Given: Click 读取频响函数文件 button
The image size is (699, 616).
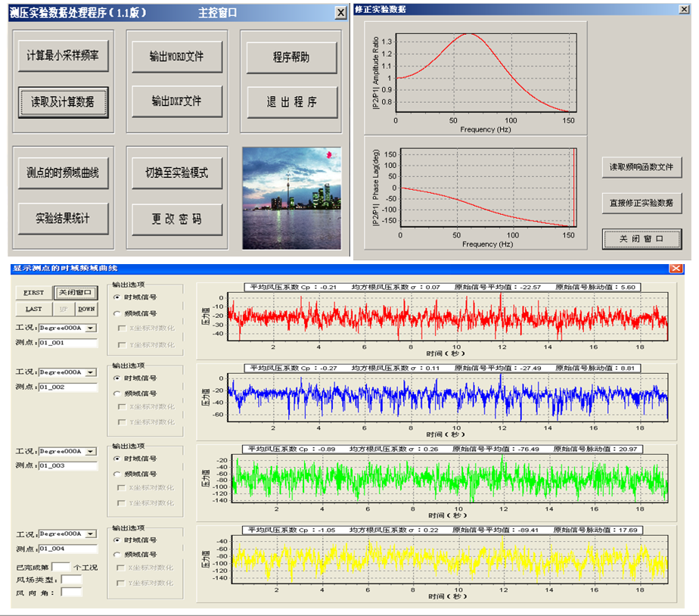Looking at the screenshot, I should click(x=642, y=166).
